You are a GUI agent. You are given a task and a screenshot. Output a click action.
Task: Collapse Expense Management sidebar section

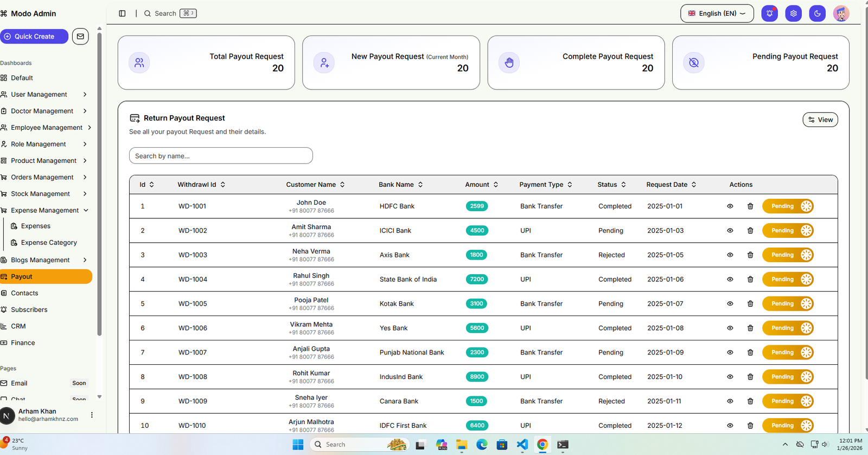(44, 211)
